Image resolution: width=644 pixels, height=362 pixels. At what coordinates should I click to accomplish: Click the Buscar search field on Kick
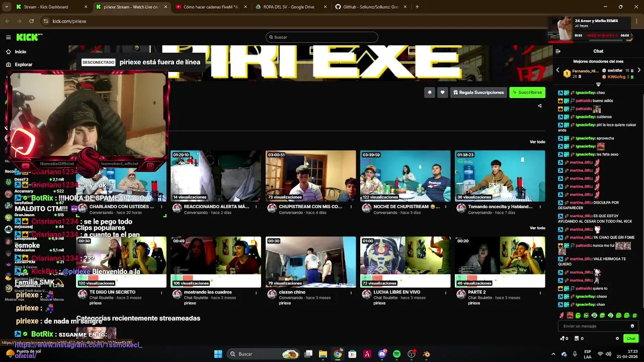[x=322, y=37]
